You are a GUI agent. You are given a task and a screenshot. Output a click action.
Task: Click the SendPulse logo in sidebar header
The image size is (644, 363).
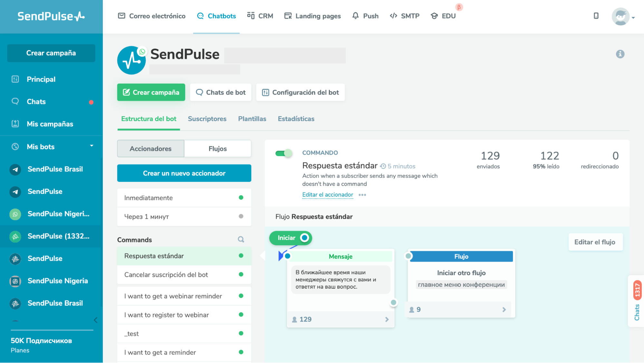[51, 16]
